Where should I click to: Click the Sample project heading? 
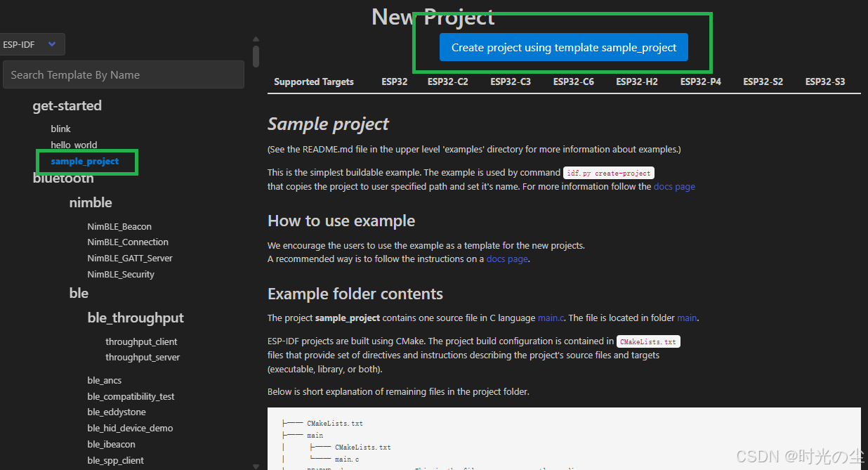[328, 124]
